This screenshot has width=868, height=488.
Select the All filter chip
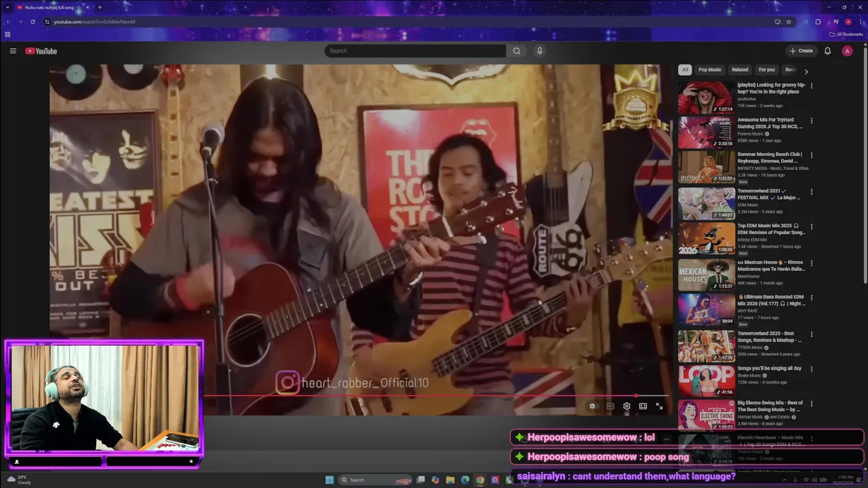685,70
